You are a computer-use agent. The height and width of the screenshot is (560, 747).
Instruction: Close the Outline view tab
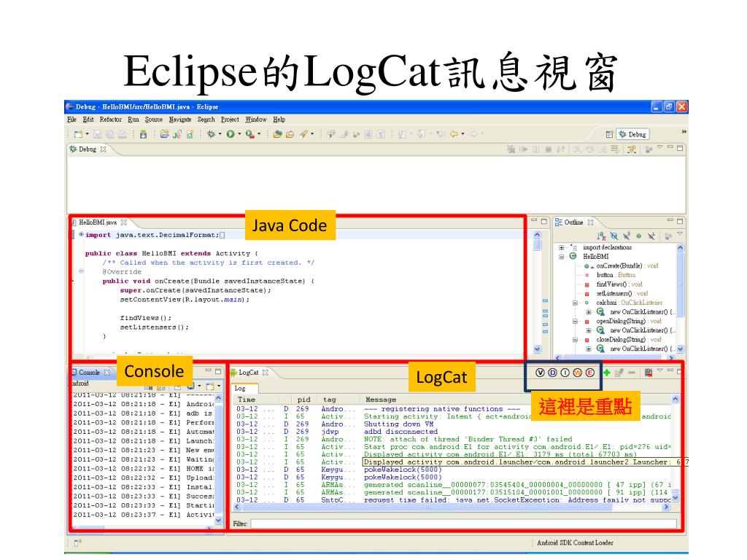coord(590,222)
